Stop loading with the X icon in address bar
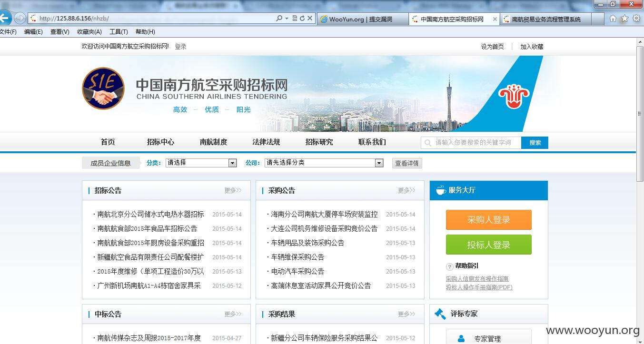The height and width of the screenshot is (344, 644). click(310, 19)
